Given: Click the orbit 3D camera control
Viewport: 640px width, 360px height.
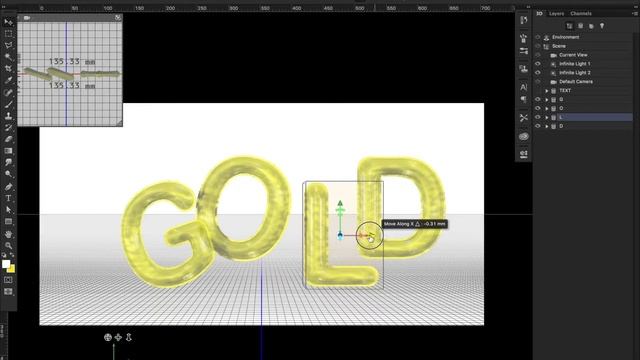Looking at the screenshot, I should 108,337.
